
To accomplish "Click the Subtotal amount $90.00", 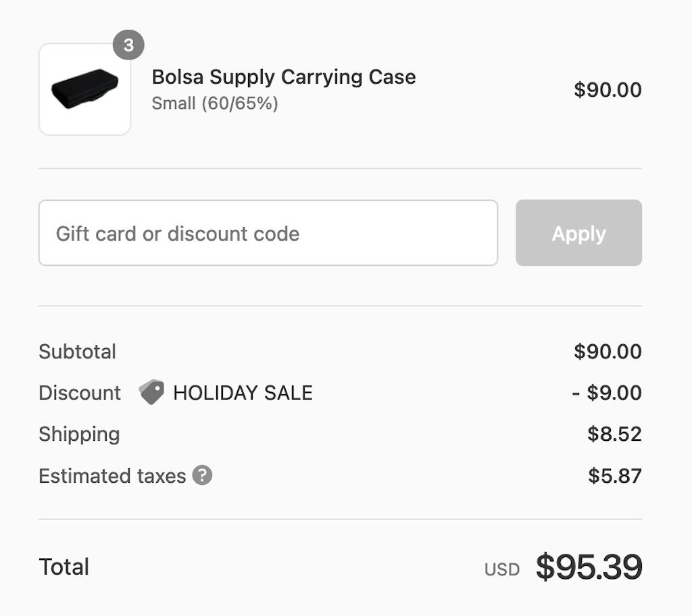I will click(x=608, y=352).
